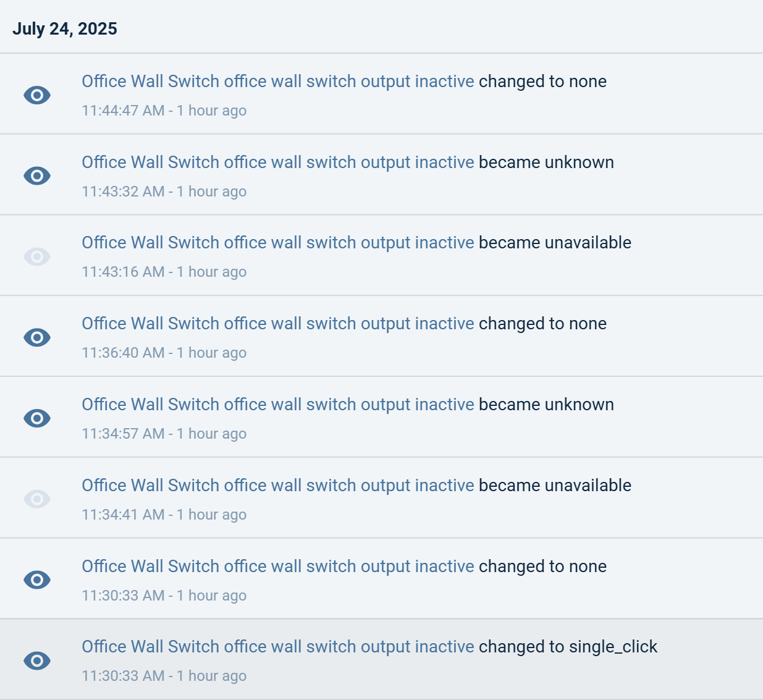
Task: Open the entity link in the 11:36:40 AM entry
Action: point(278,324)
